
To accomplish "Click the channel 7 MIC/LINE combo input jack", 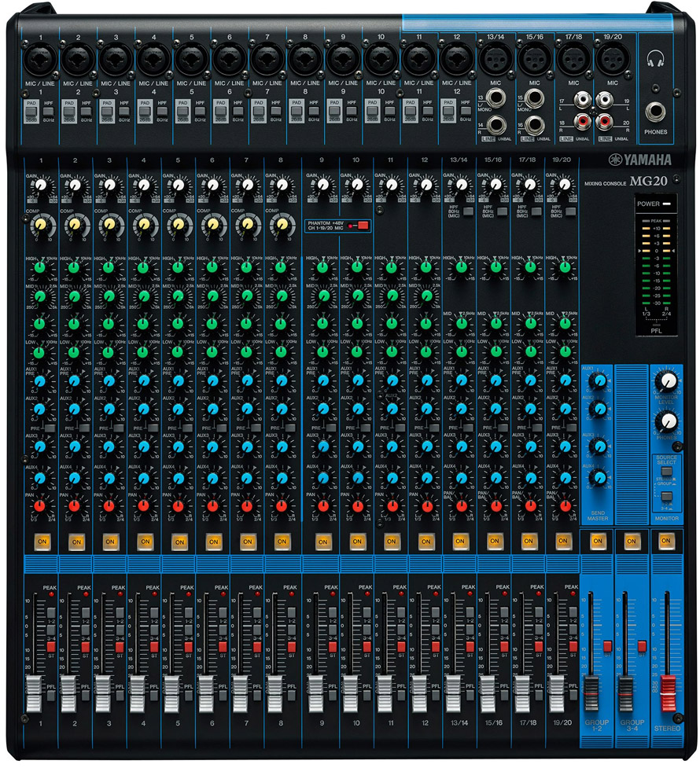I will [x=267, y=60].
